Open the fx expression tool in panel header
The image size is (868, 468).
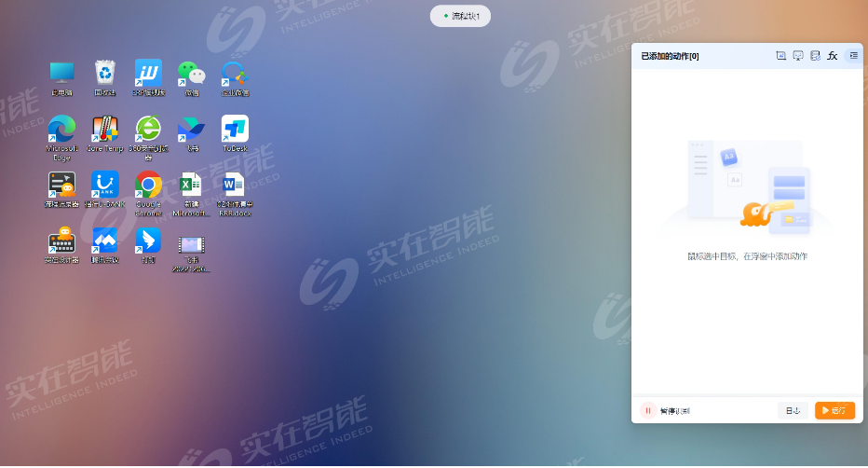click(x=832, y=55)
